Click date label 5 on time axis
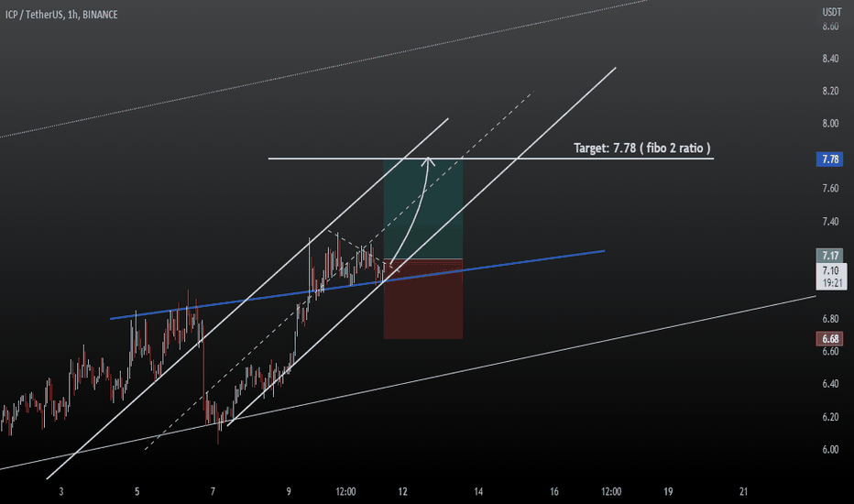This screenshot has height=504, width=854. (137, 491)
